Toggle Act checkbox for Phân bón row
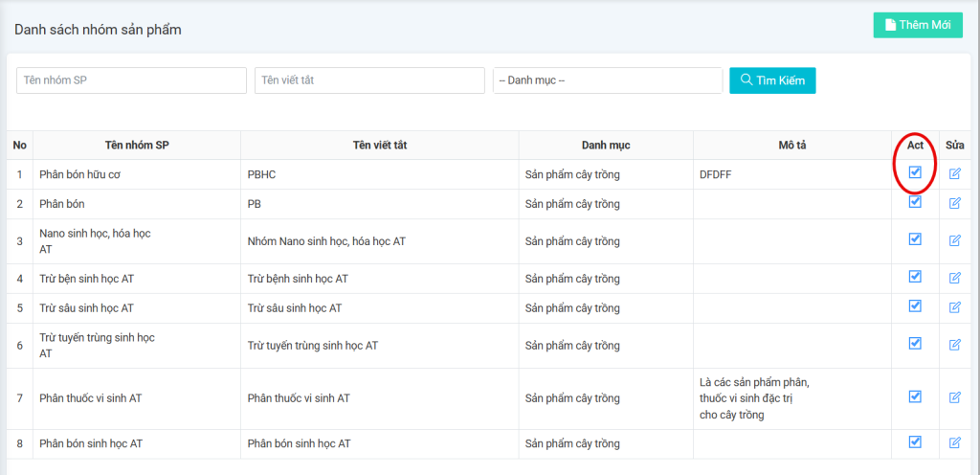This screenshot has width=980, height=475. [915, 202]
